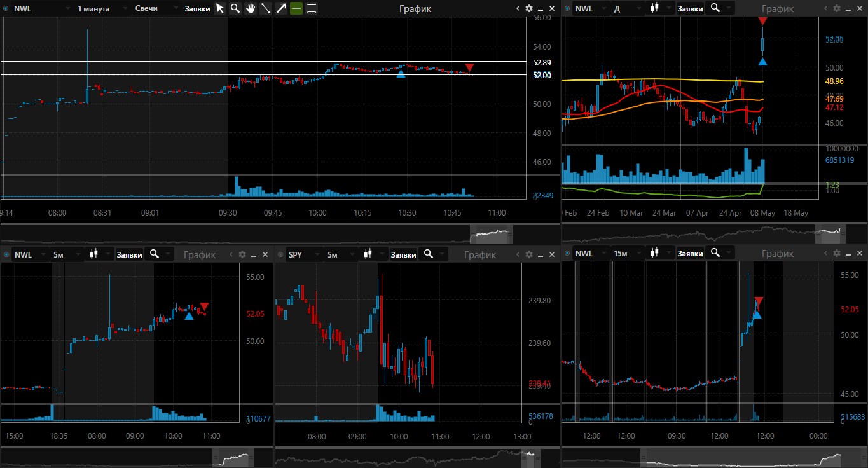Click link circle icon of NWL Д chart

point(567,9)
